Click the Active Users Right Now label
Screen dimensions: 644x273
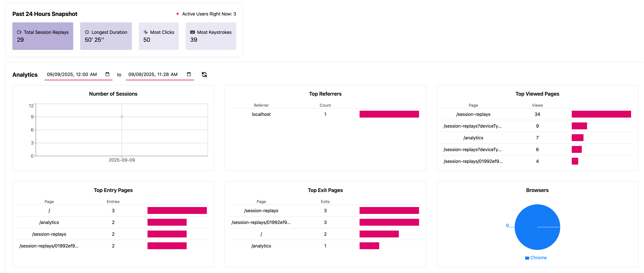click(x=209, y=14)
